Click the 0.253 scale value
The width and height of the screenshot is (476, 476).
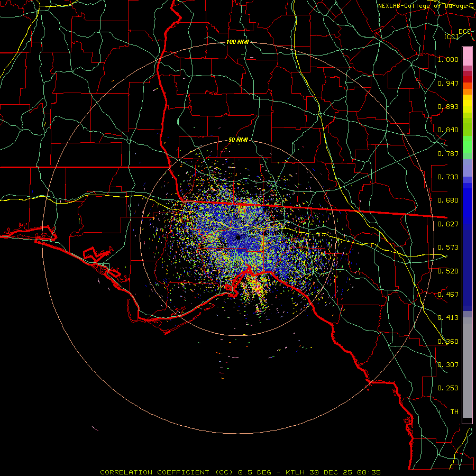coord(448,388)
